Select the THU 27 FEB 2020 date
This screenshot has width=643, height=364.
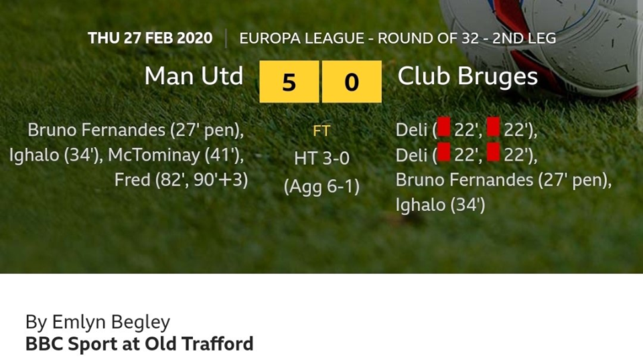150,38
